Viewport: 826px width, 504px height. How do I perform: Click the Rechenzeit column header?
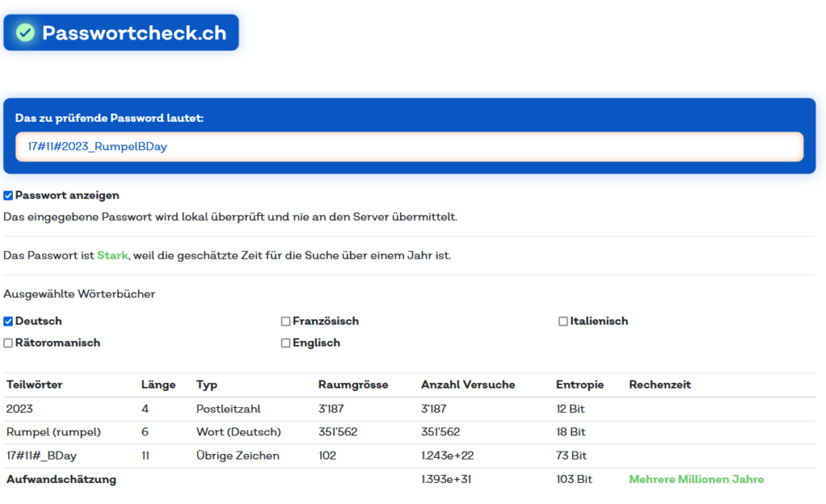click(x=659, y=385)
